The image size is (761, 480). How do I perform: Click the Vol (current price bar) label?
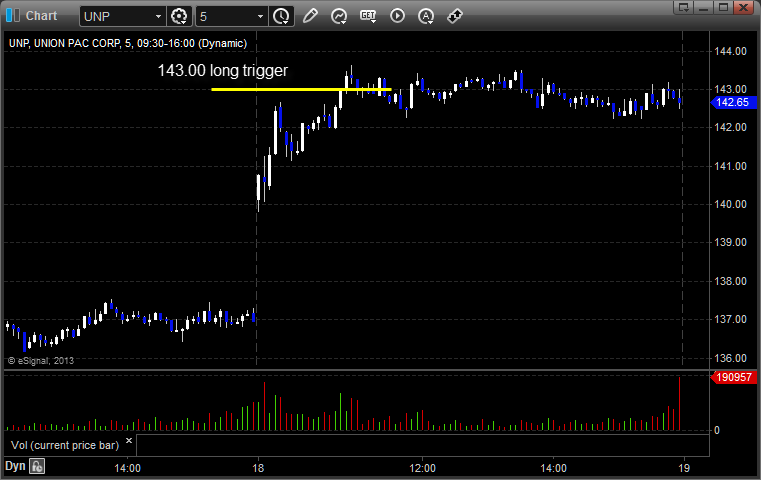point(65,445)
